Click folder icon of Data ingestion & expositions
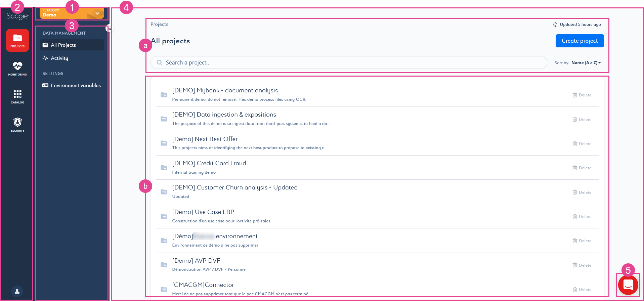This screenshot has height=301, width=644. point(164,119)
